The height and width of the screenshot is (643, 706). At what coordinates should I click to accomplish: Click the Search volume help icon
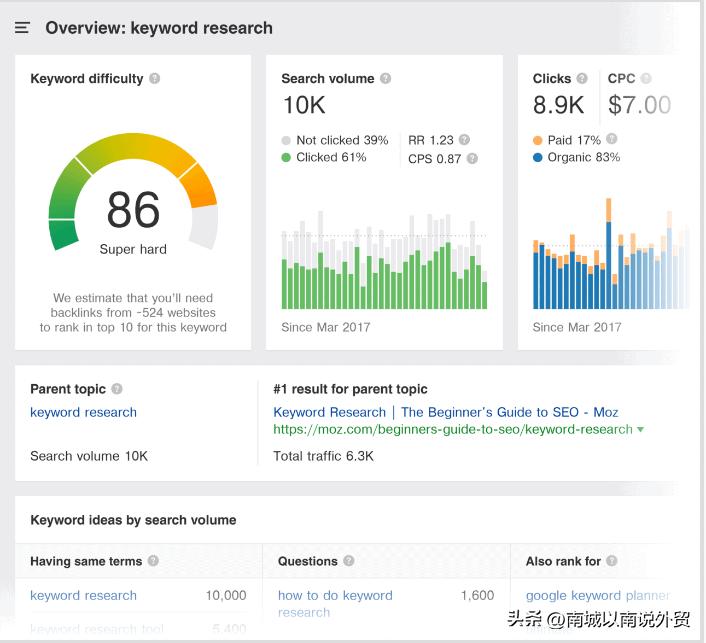tap(386, 79)
